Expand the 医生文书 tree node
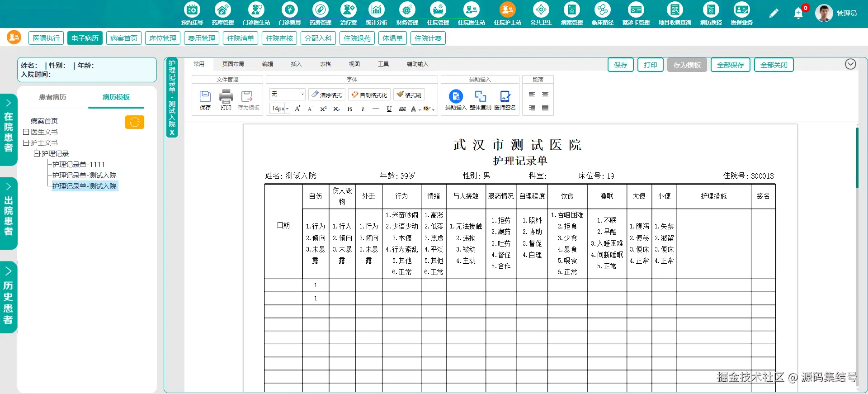 pyautogui.click(x=26, y=132)
